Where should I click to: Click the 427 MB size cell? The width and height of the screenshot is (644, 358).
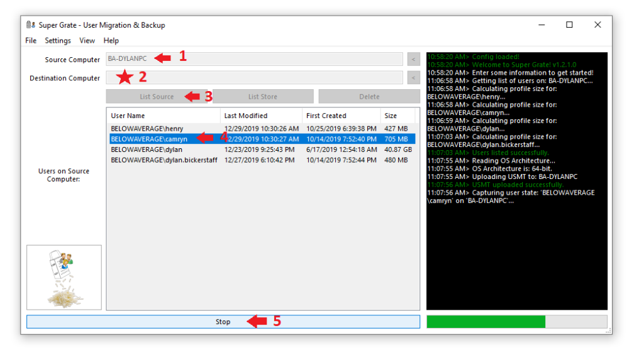pyautogui.click(x=396, y=129)
